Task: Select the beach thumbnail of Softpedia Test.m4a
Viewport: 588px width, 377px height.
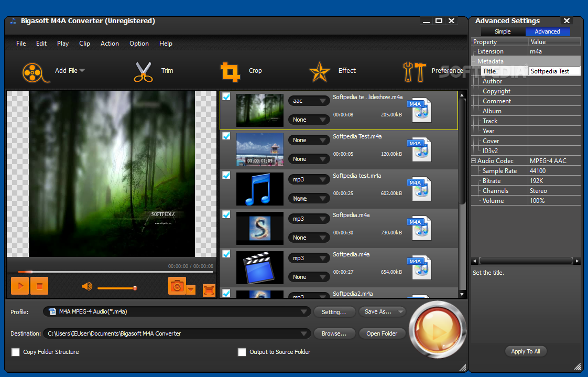Action: pos(260,149)
